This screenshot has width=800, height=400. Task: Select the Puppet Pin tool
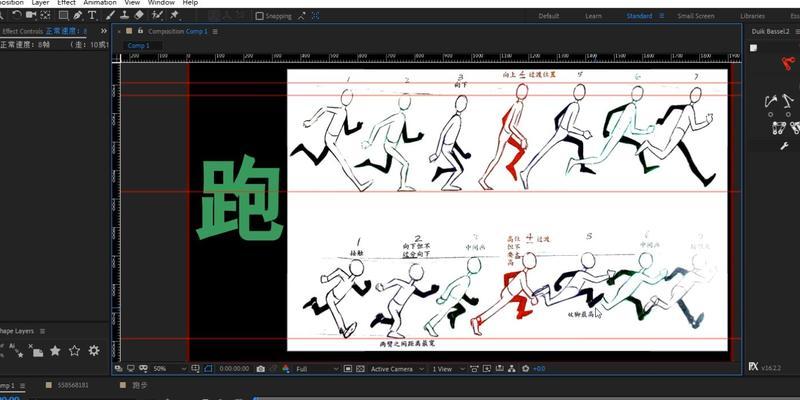(174, 15)
